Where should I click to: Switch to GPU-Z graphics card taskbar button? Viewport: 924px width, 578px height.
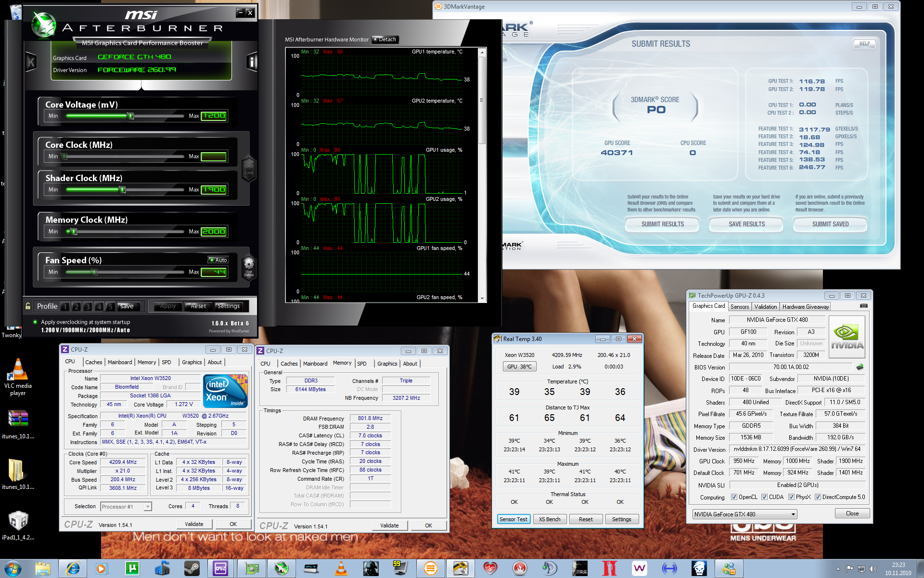[251, 568]
